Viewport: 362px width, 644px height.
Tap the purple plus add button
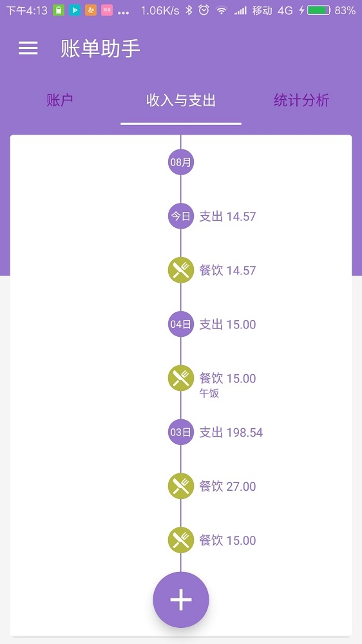pos(181,600)
